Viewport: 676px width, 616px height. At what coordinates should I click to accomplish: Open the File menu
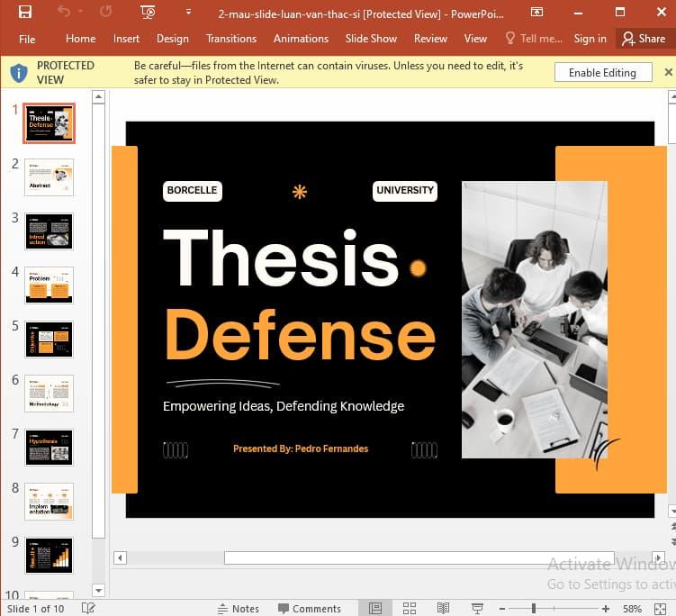(x=27, y=39)
